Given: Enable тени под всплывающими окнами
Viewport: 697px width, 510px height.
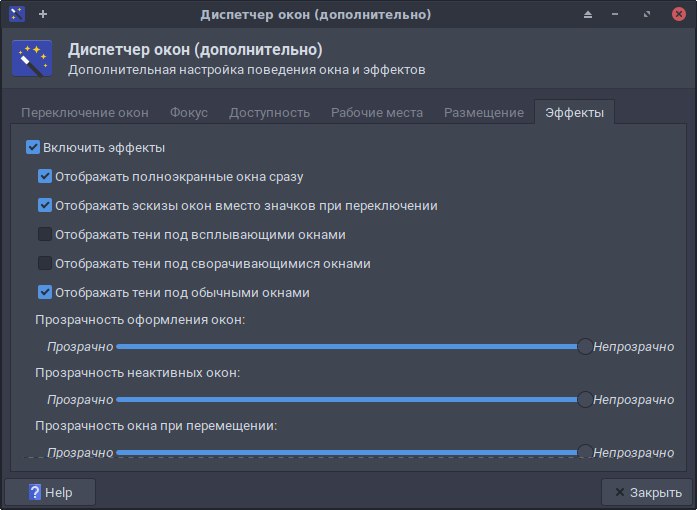Looking at the screenshot, I should point(45,234).
